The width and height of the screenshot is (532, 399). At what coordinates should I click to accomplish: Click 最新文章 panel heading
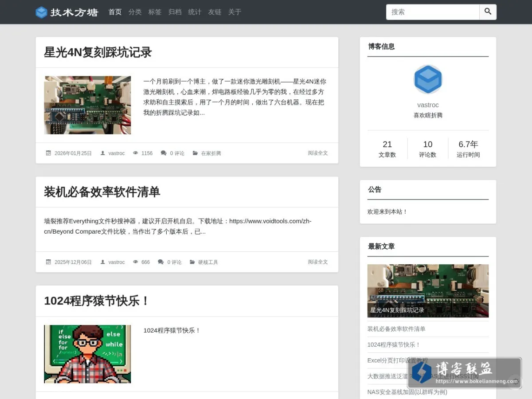point(381,246)
